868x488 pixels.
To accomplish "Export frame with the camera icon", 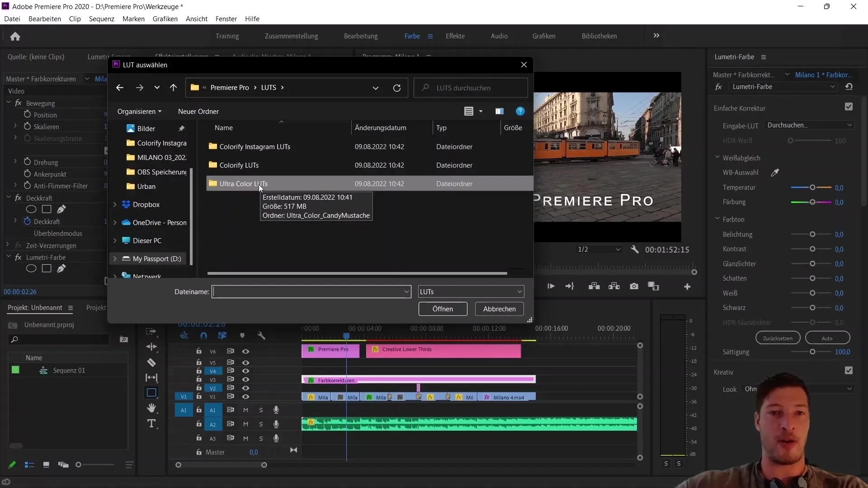I will coord(634,286).
